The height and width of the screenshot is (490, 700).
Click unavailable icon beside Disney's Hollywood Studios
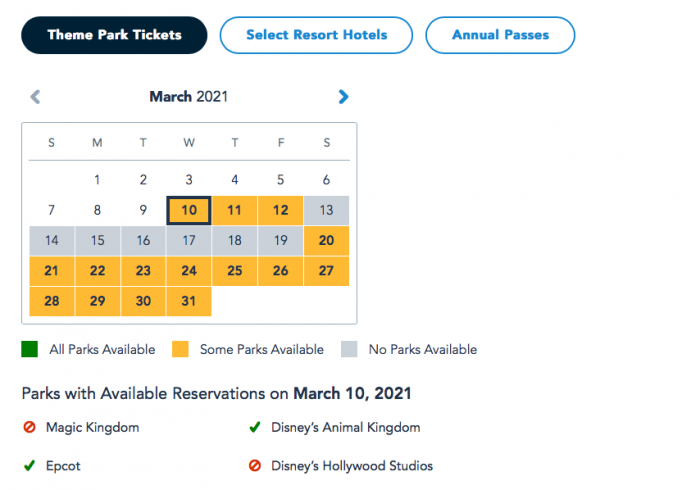(x=255, y=466)
